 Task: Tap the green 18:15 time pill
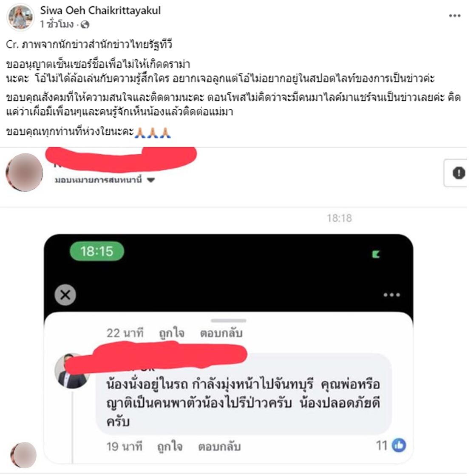97,251
